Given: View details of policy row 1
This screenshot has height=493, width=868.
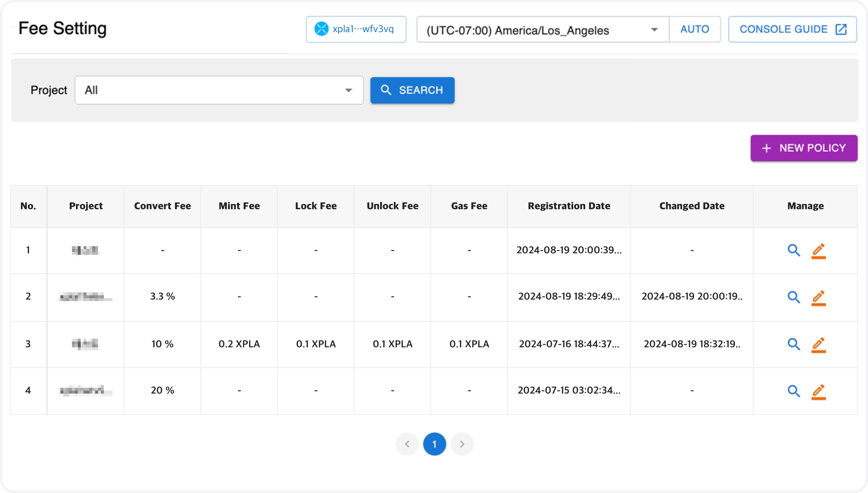Looking at the screenshot, I should point(793,250).
